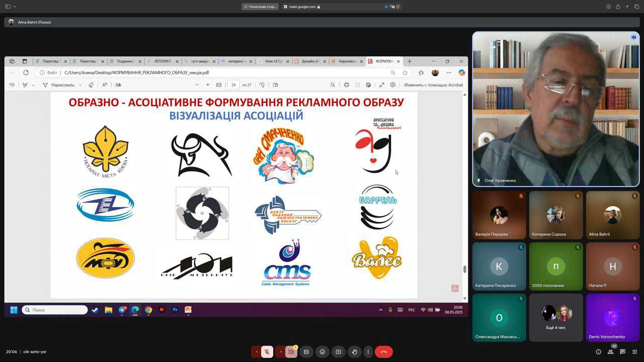Open PDF viewer settings gear
The width and height of the screenshot is (644, 362).
tap(393, 85)
